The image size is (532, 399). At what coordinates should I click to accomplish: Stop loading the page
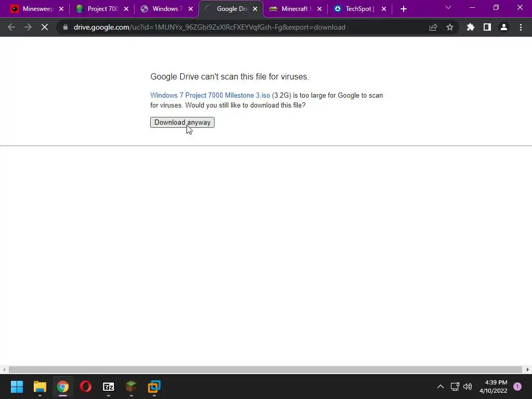pyautogui.click(x=45, y=27)
